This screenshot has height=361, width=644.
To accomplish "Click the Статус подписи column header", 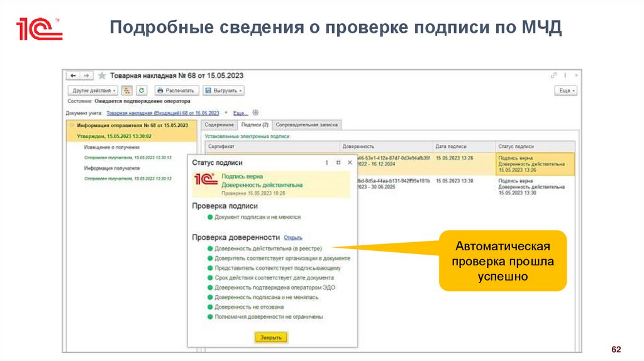I will pyautogui.click(x=535, y=146).
